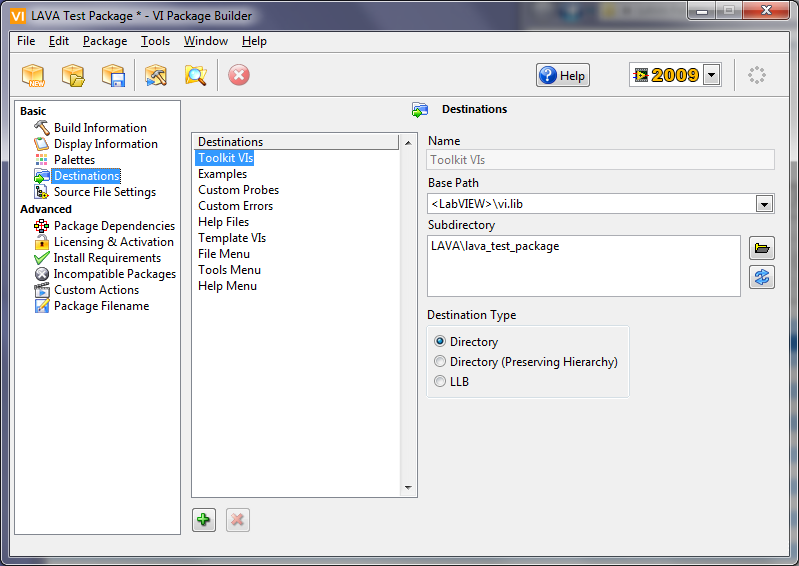
Task: Click the Subdirectory text field
Action: (x=583, y=265)
